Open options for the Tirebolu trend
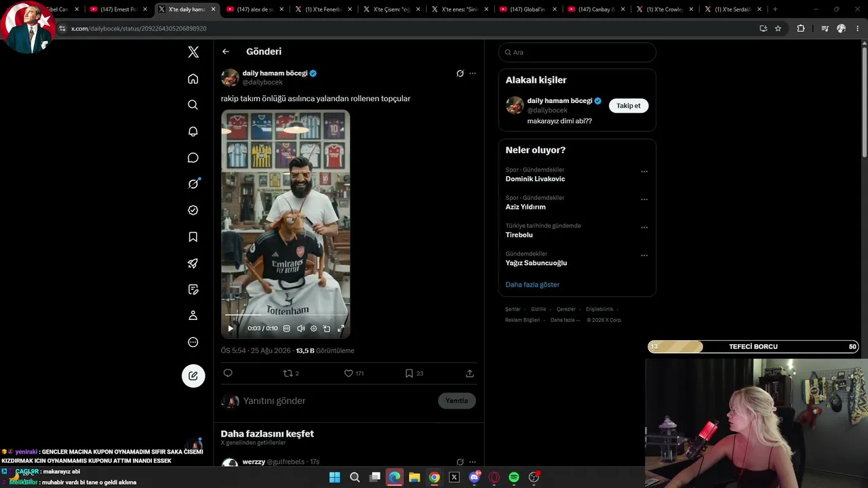The image size is (868, 488). (x=644, y=228)
